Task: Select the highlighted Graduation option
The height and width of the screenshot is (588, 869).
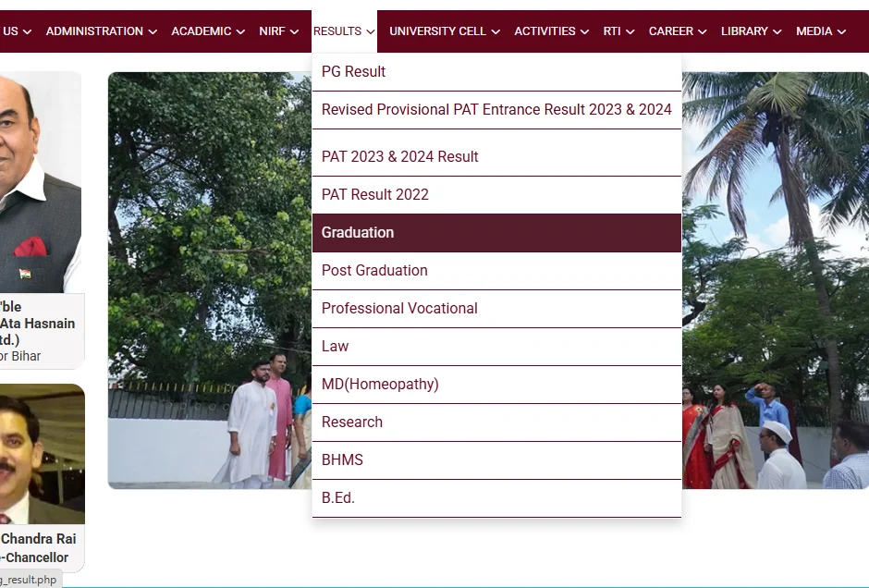Action: click(x=496, y=233)
